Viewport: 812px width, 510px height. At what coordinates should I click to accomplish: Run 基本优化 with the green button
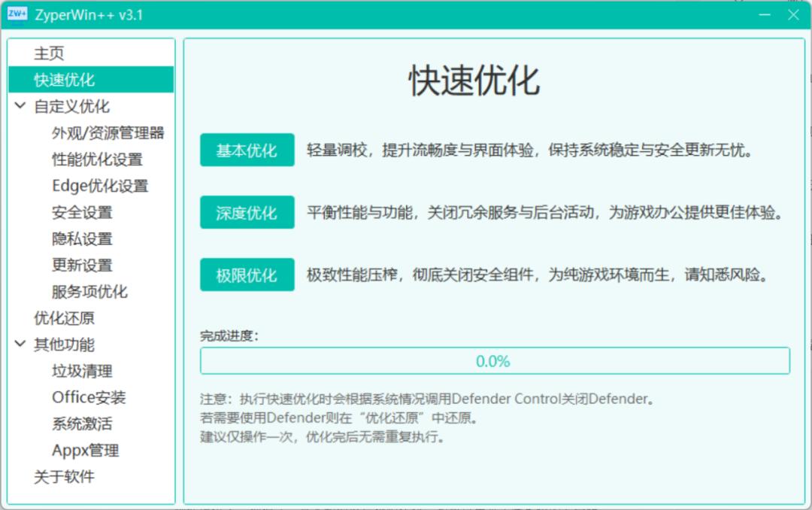coord(247,150)
